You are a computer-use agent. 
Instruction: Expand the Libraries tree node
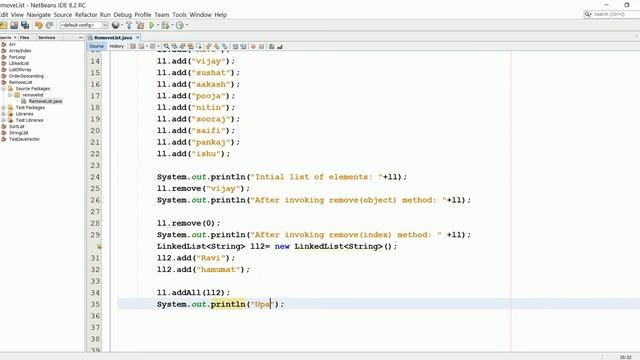4,114
